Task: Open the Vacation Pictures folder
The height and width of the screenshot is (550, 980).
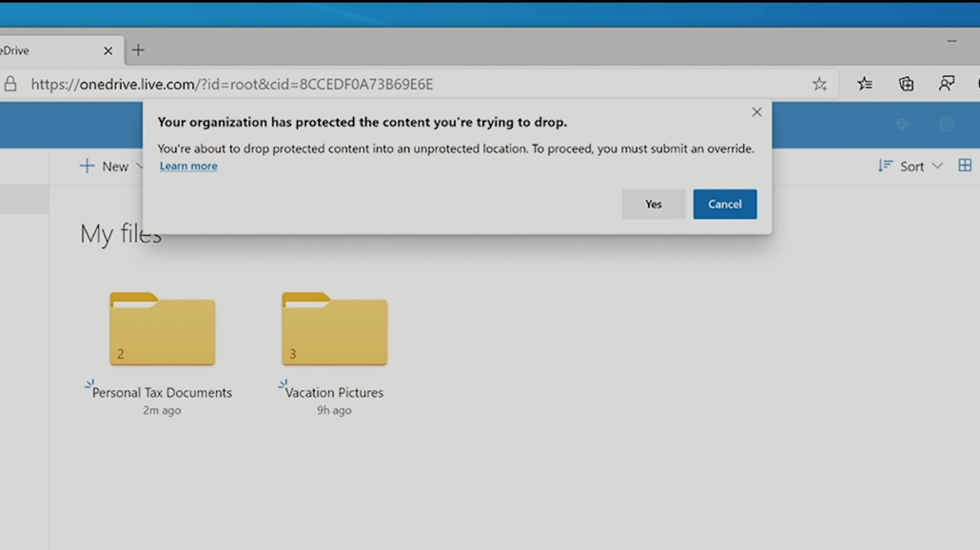Action: 334,330
